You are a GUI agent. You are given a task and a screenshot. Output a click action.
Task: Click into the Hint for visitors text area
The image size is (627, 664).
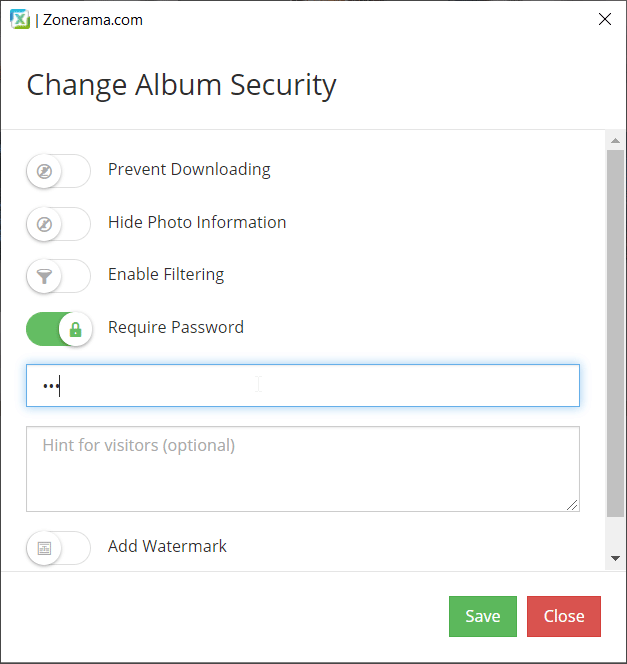point(303,469)
